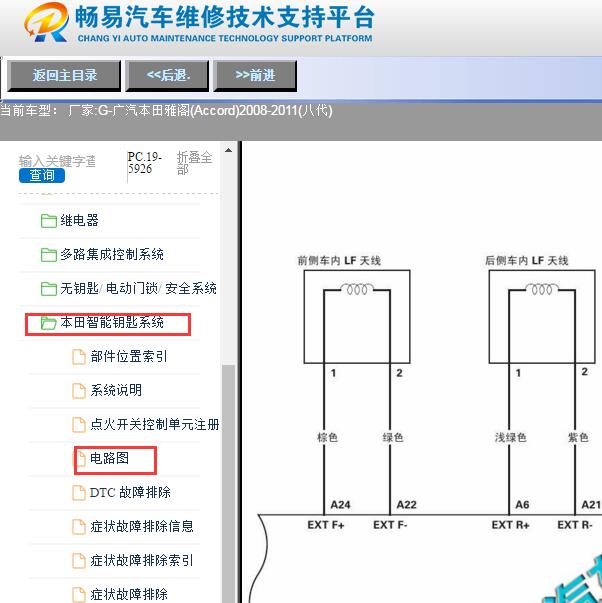602x603 pixels.
Task: Open the 症状故障排除信息 page
Action: point(142,526)
